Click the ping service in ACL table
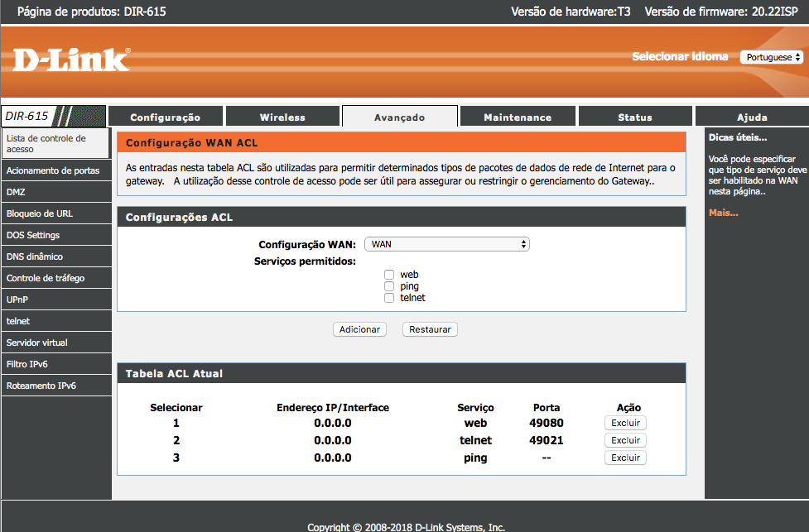This screenshot has height=532, width=809. [475, 458]
